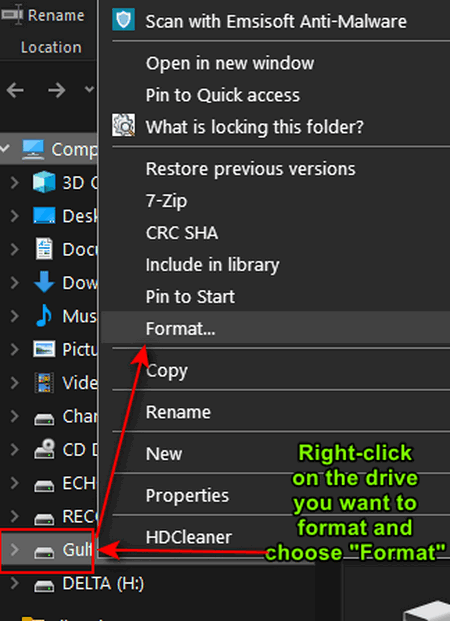Go back with the left arrow
The image size is (450, 621).
coord(15,91)
